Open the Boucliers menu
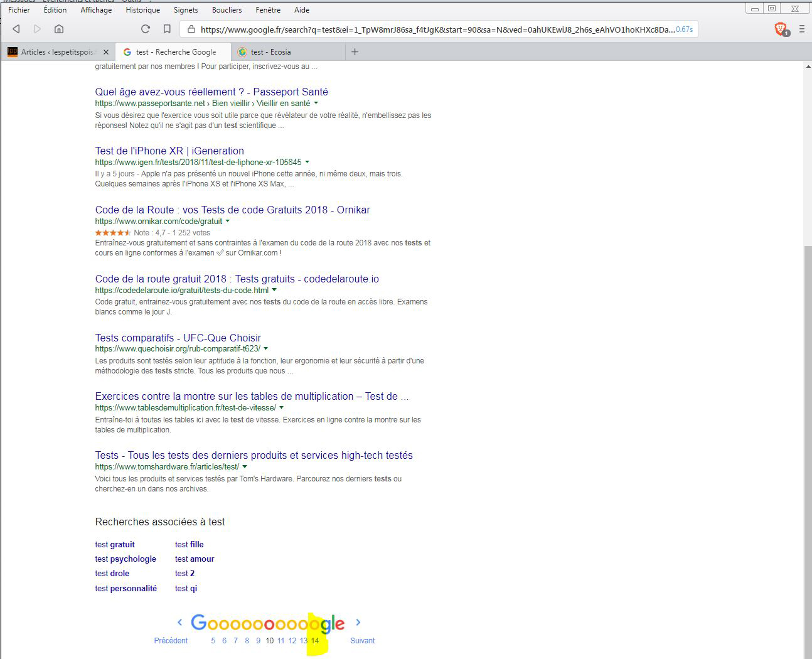The height and width of the screenshot is (659, 812). 227,10
